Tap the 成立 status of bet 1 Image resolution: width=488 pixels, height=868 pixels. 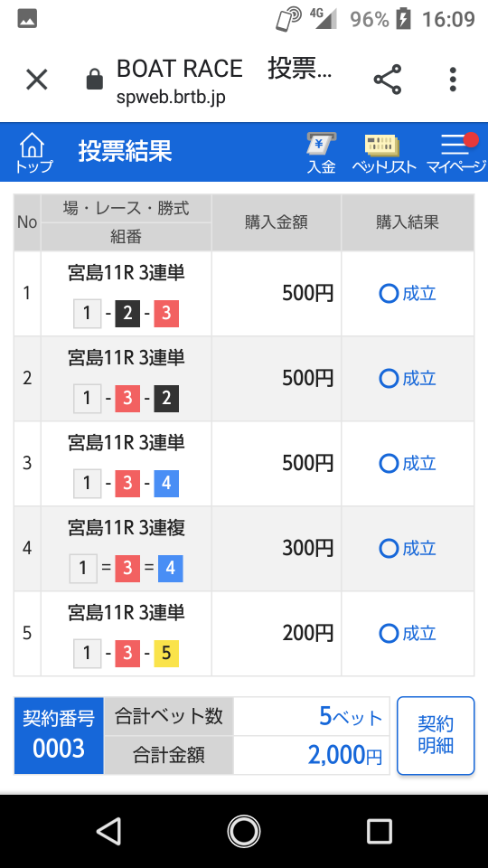[x=408, y=293]
